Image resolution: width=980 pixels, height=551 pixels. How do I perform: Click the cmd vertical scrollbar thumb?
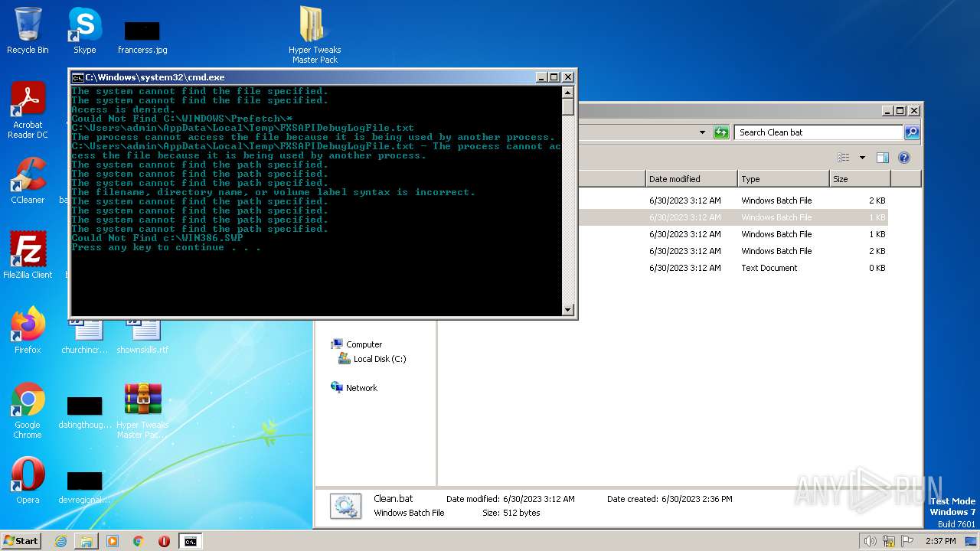pos(568,107)
